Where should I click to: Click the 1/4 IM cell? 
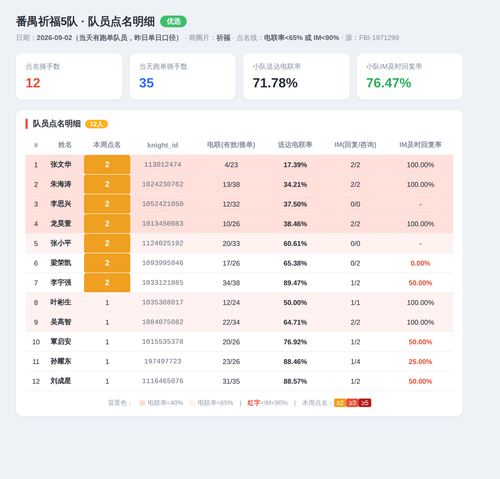click(x=355, y=361)
